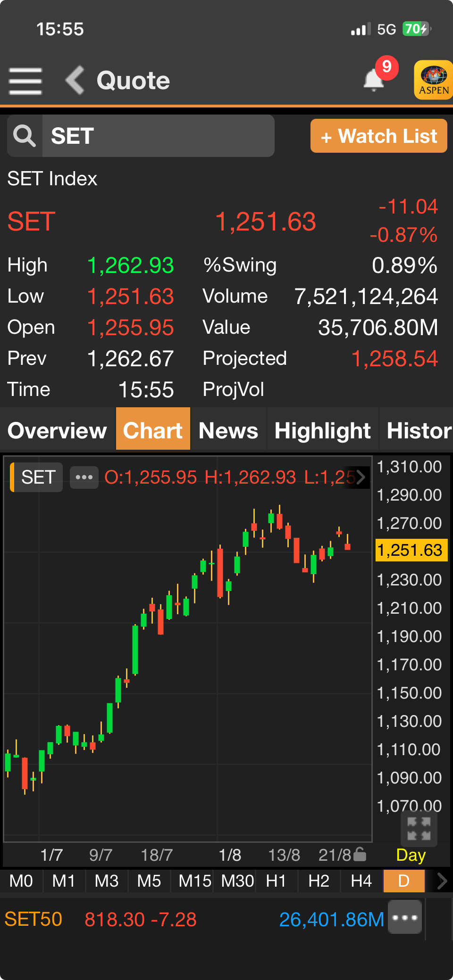Open the History tab

(x=417, y=430)
